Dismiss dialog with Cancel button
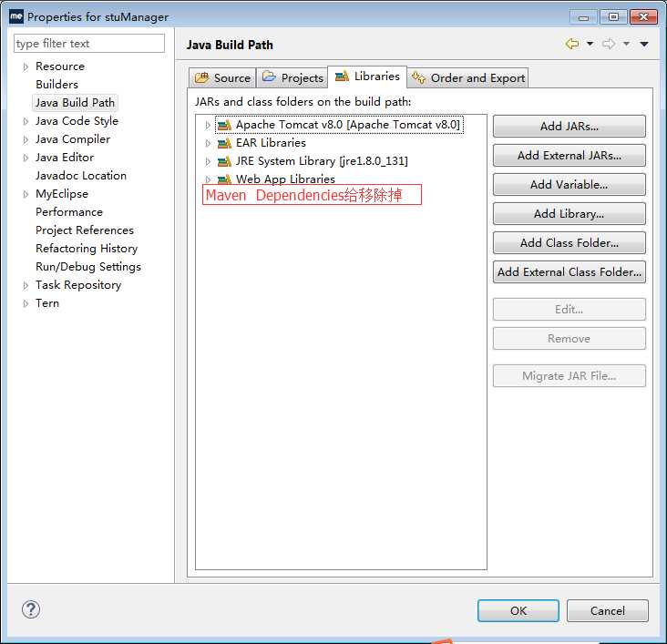Viewport: 667px width, 644px height. tap(608, 611)
